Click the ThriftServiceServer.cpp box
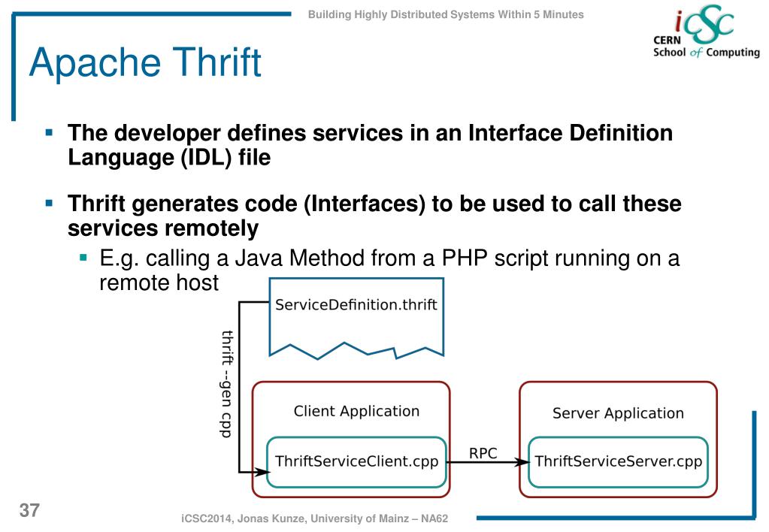Screen dimensions: 769x532 618,462
